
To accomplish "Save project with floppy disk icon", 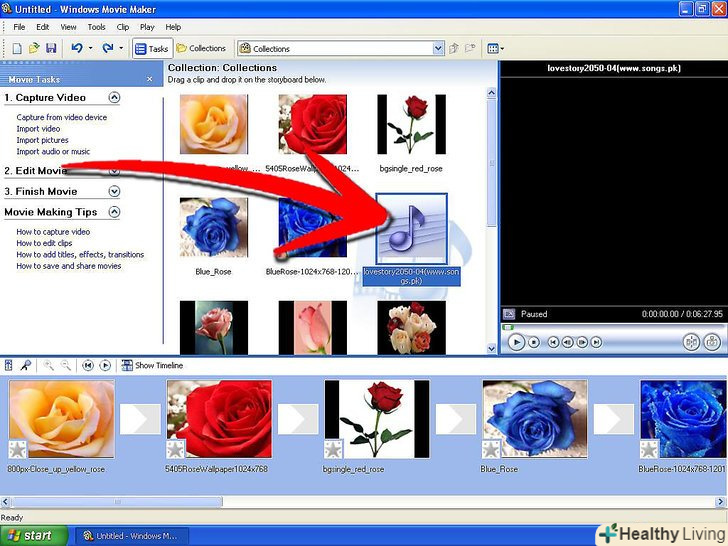I will [x=51, y=48].
